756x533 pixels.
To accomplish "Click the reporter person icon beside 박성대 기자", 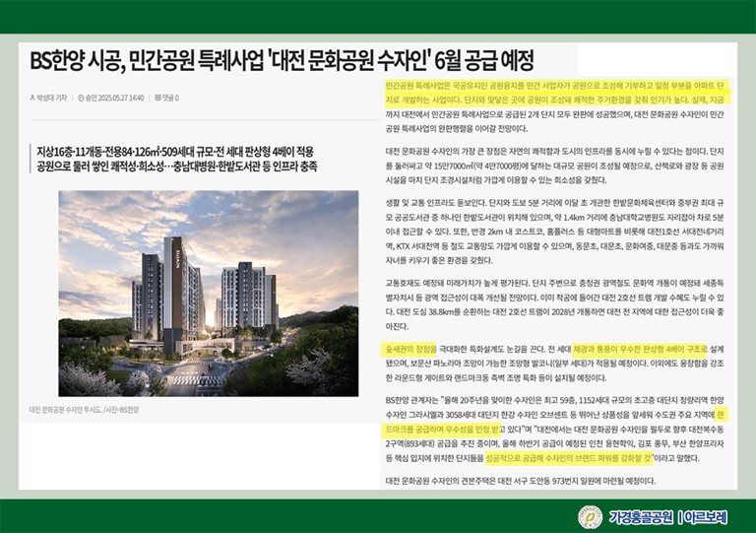I will pos(32,98).
